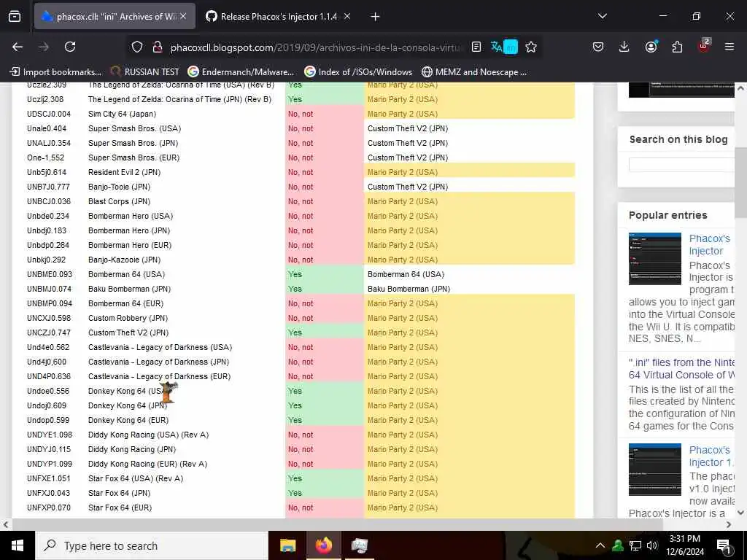
Task: Go back to previous page
Action: tap(18, 47)
